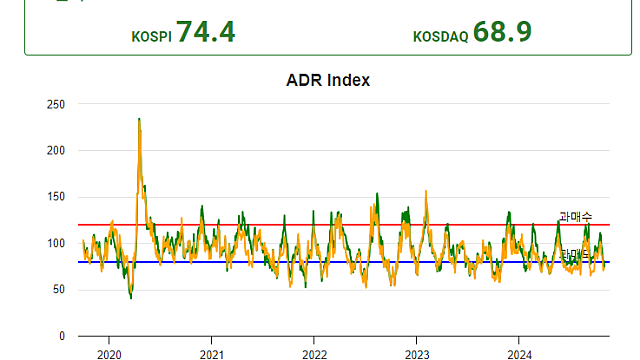Screen dimensions: 640x360
Task: Click the 2023 x-axis year label
Action: click(417, 355)
